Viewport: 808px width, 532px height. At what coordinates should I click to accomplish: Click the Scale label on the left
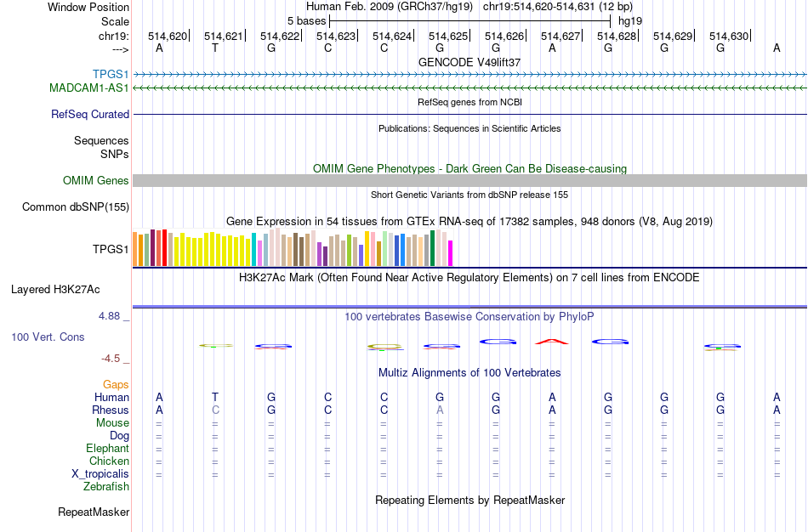(x=115, y=21)
